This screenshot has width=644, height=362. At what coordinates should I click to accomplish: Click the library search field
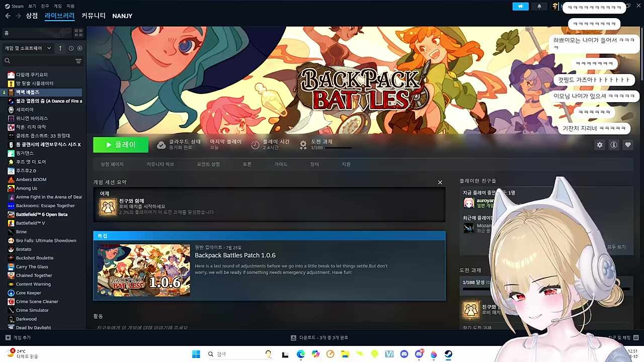(x=38, y=61)
